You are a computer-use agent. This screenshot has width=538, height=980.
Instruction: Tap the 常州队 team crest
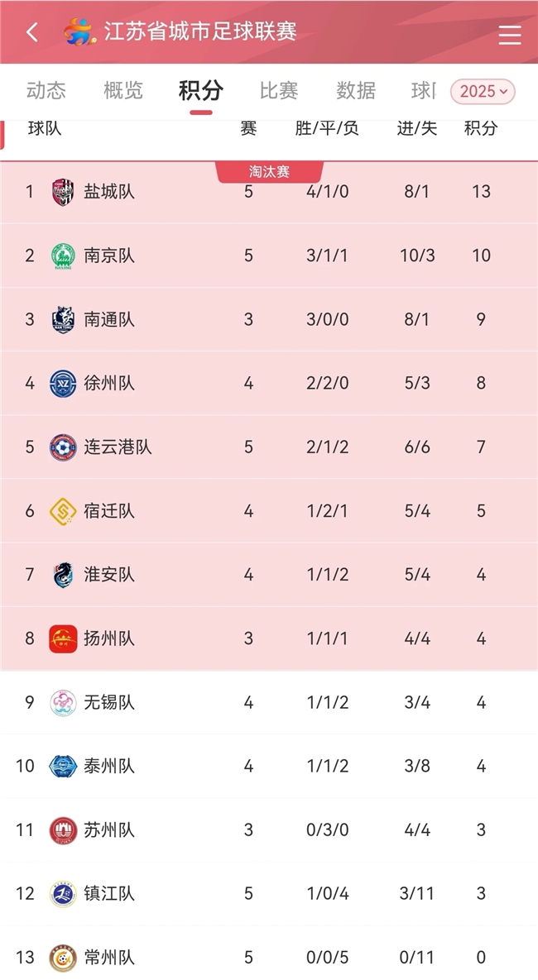[x=63, y=958]
